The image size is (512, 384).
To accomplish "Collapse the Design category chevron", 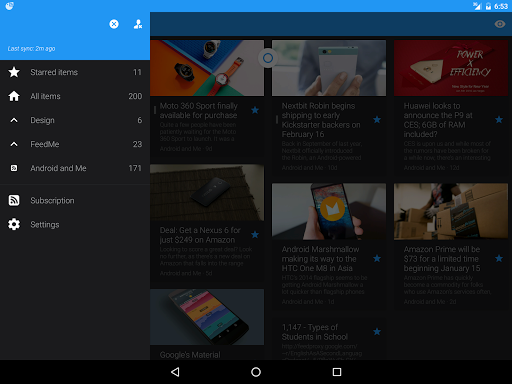I will coord(14,120).
